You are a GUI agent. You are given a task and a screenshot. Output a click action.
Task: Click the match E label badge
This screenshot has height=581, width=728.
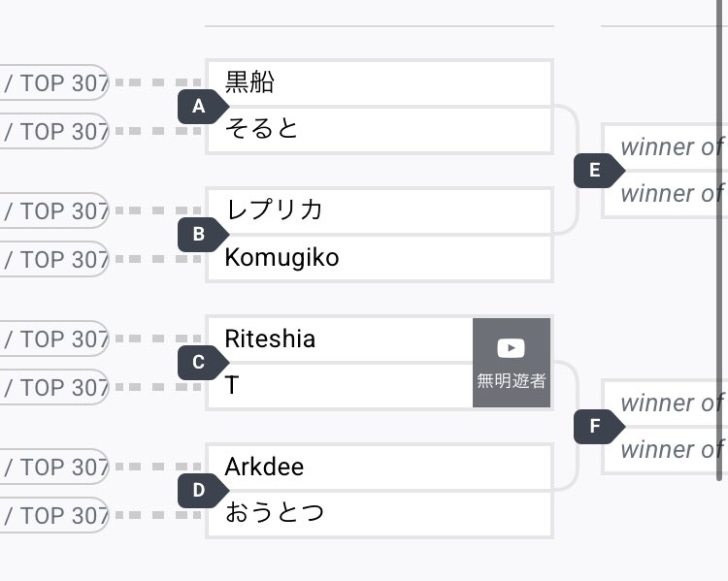tap(599, 171)
